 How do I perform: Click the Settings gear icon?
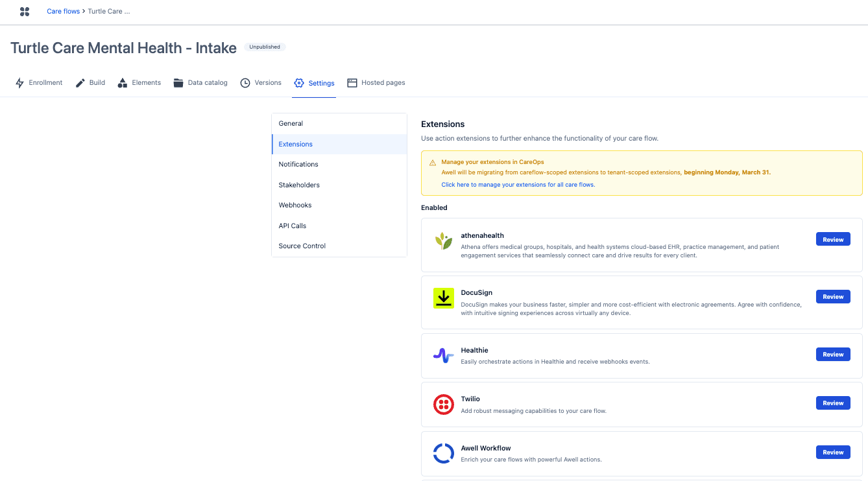click(x=299, y=83)
